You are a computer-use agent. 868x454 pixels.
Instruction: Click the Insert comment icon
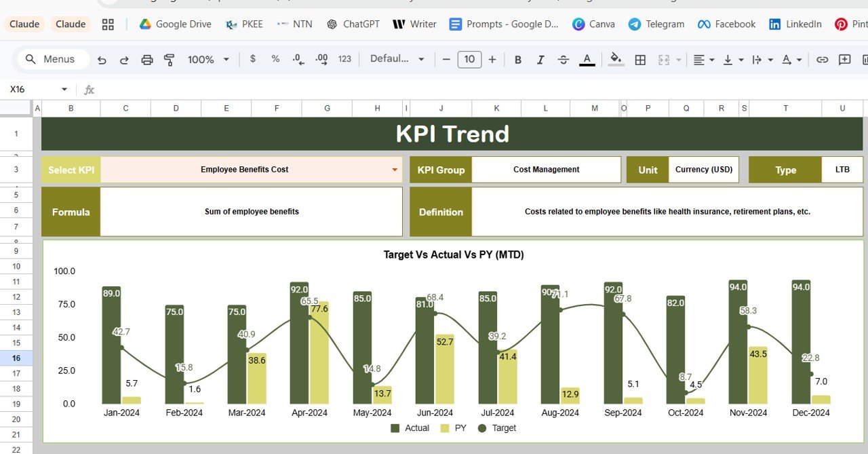click(x=844, y=60)
